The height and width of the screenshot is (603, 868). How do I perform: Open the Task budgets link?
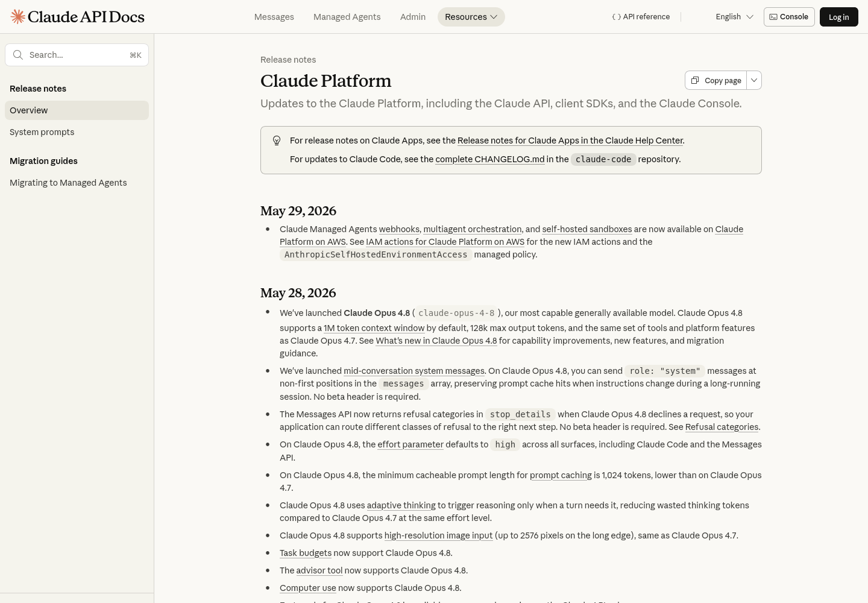click(x=306, y=553)
